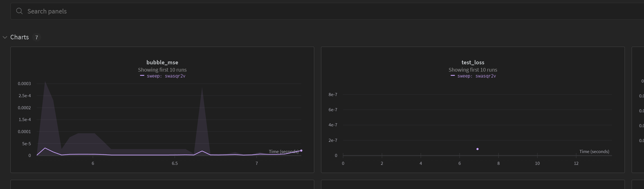Viewport: 644px width, 189px height.
Task: Click 'Showing first 10 runs' under test_loss
Action: point(473,70)
